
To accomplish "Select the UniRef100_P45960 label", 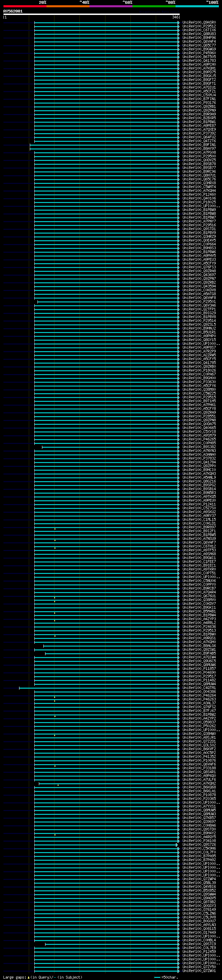I will (199, 53).
